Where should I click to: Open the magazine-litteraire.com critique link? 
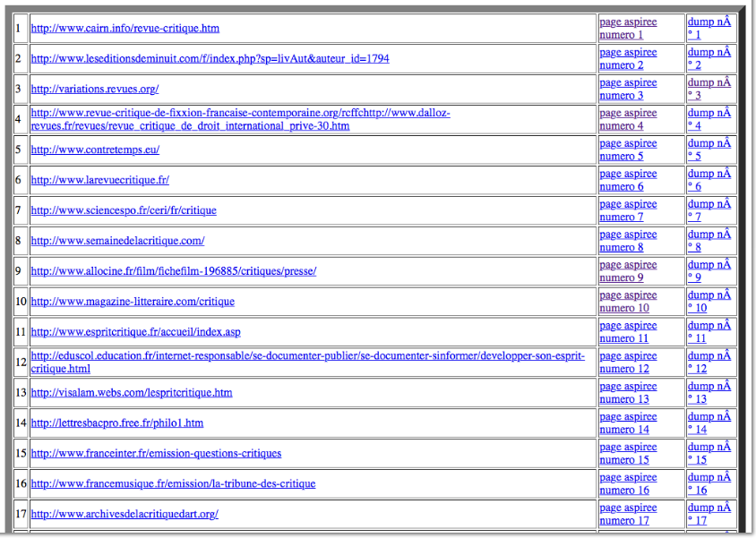[133, 302]
